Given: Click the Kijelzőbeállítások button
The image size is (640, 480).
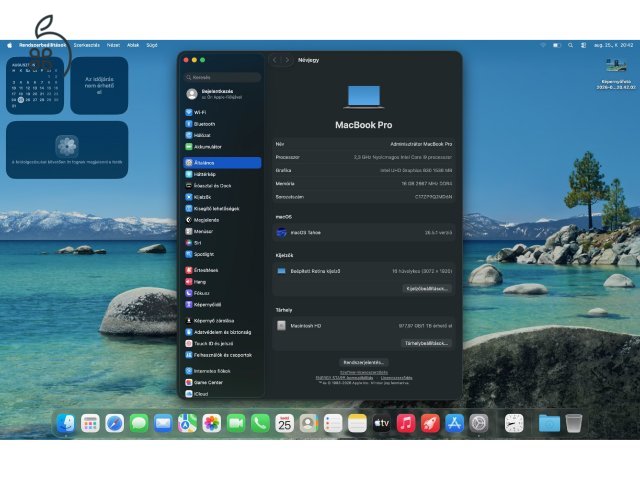Looking at the screenshot, I should pyautogui.click(x=427, y=289).
